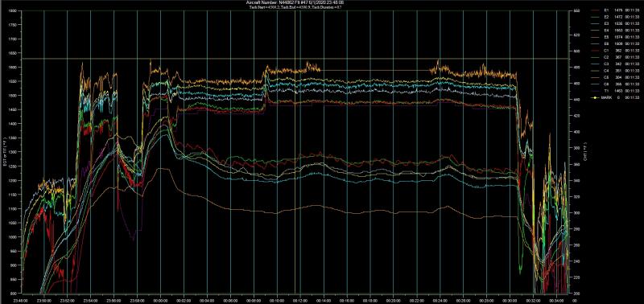Click the 1500 value on left axis

coord(12,96)
